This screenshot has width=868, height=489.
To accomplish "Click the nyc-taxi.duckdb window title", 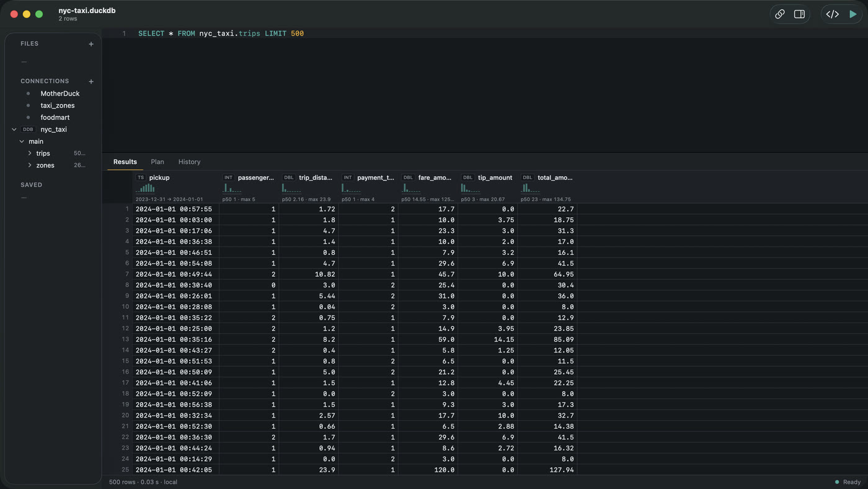I will (x=87, y=11).
